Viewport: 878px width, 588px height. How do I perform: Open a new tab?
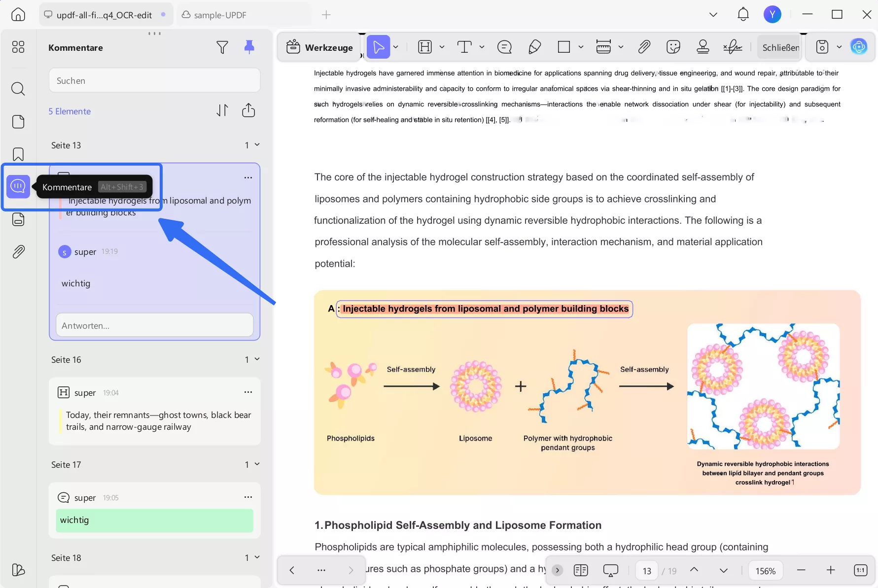(x=326, y=15)
